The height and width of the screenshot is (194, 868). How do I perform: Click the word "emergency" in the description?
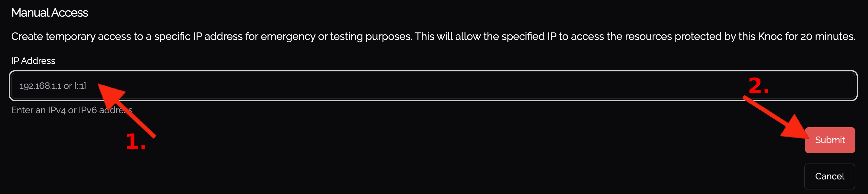coord(288,36)
